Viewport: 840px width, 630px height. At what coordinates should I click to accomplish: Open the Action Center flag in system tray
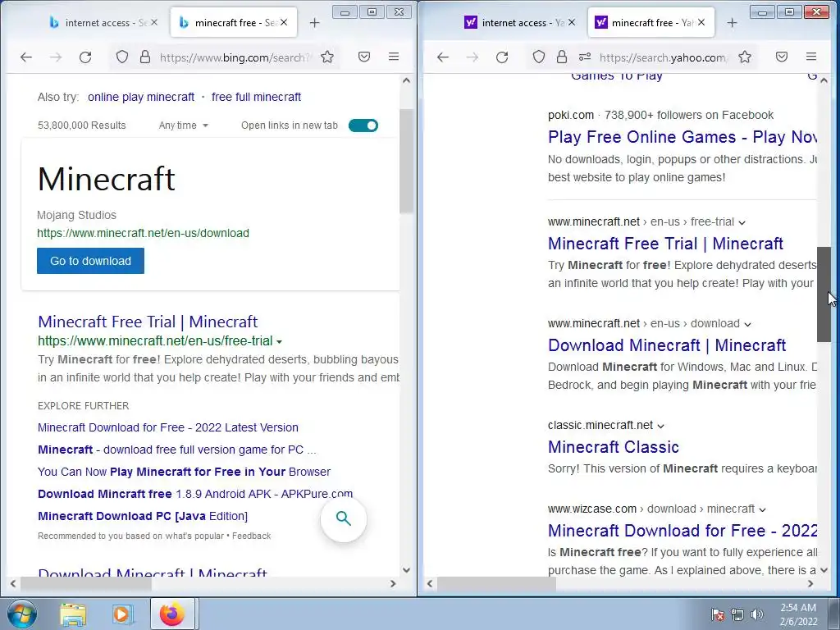[x=718, y=614]
